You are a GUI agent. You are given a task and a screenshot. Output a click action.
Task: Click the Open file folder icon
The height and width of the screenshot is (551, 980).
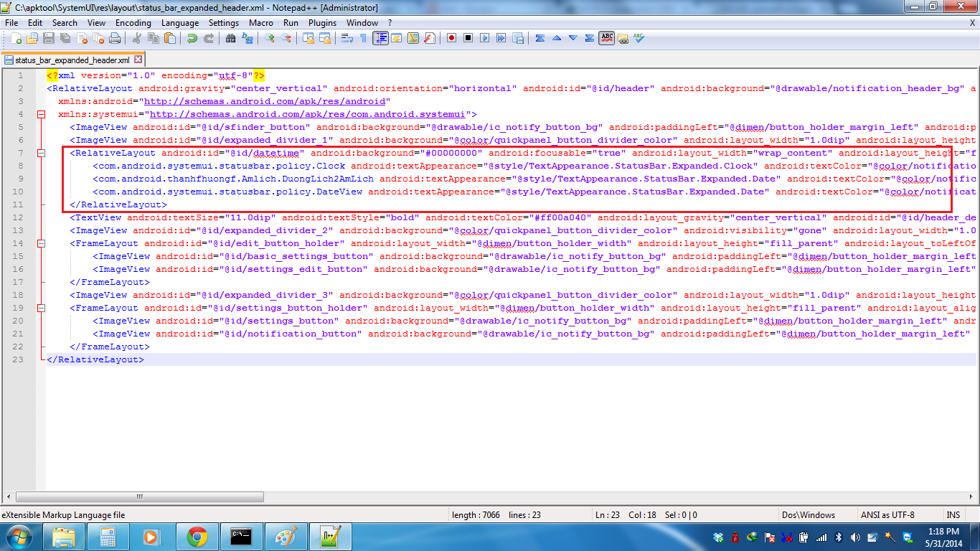pos(32,38)
